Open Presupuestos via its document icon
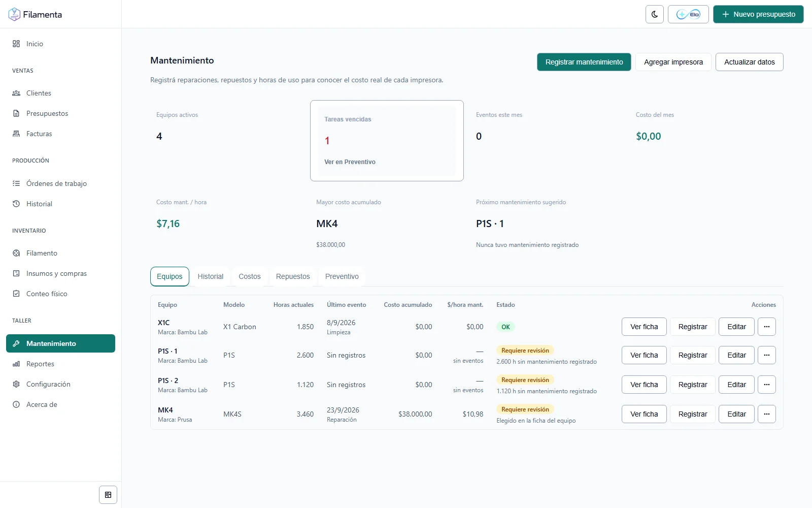This screenshot has height=508, width=812. tap(16, 113)
